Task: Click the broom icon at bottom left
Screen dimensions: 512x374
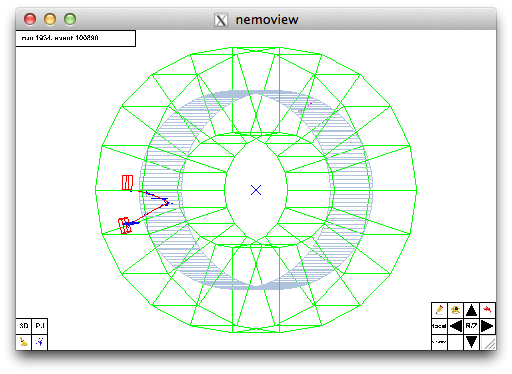Action: click(x=24, y=342)
